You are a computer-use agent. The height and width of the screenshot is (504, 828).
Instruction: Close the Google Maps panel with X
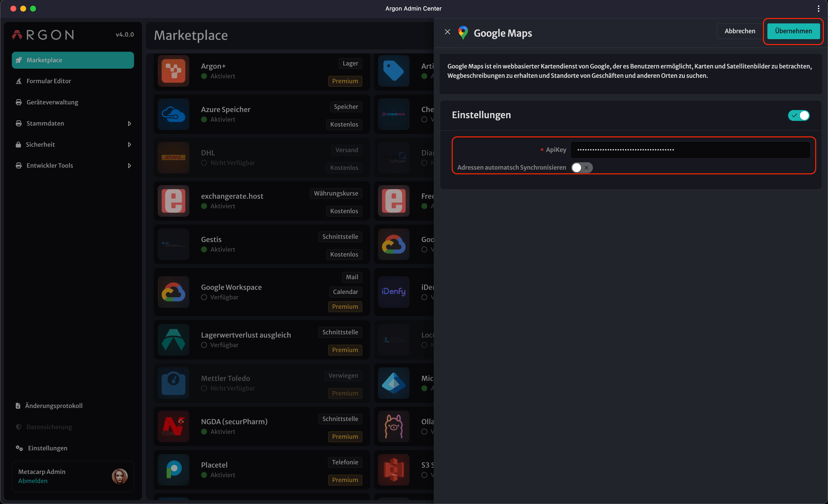(x=447, y=32)
